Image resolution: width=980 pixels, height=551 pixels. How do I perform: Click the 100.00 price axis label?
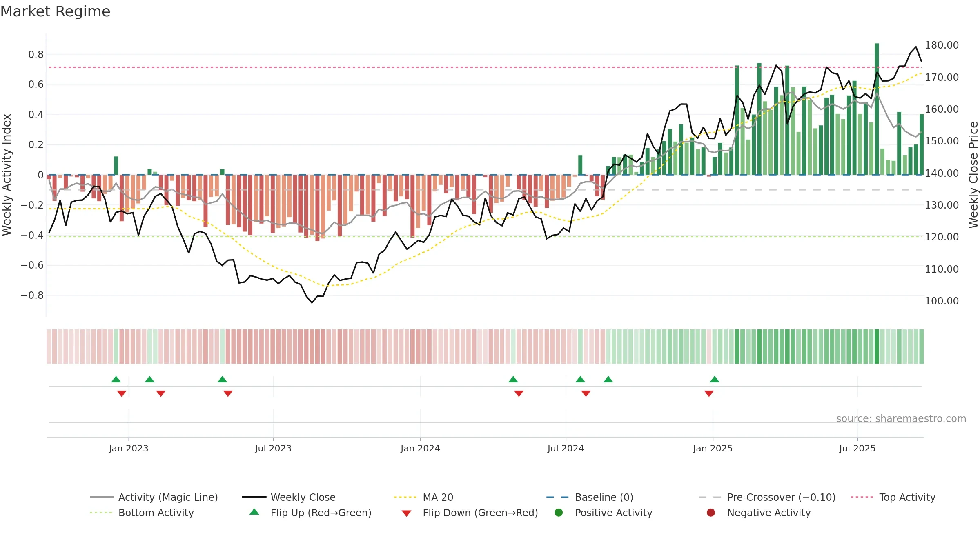pyautogui.click(x=942, y=301)
